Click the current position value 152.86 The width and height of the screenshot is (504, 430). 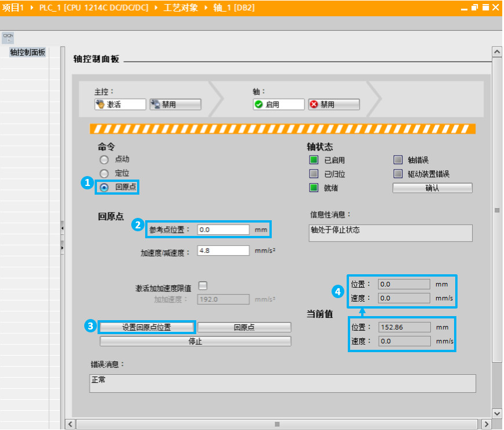pyautogui.click(x=404, y=327)
